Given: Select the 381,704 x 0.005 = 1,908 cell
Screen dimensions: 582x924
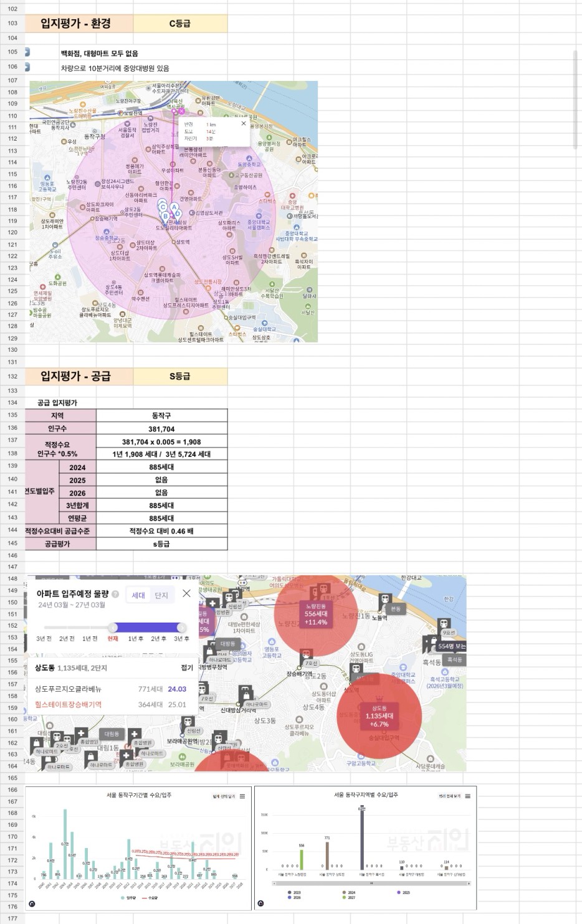Looking at the screenshot, I should coord(162,441).
